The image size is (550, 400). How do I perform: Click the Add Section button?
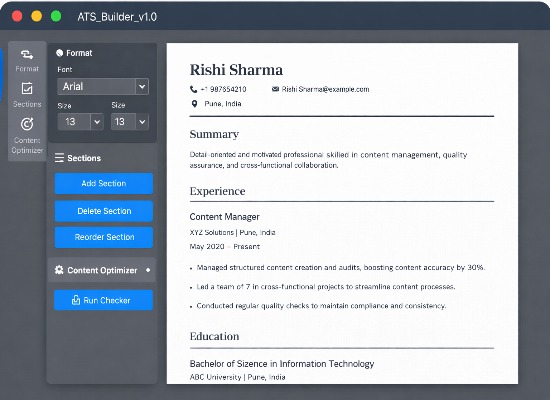pyautogui.click(x=103, y=183)
